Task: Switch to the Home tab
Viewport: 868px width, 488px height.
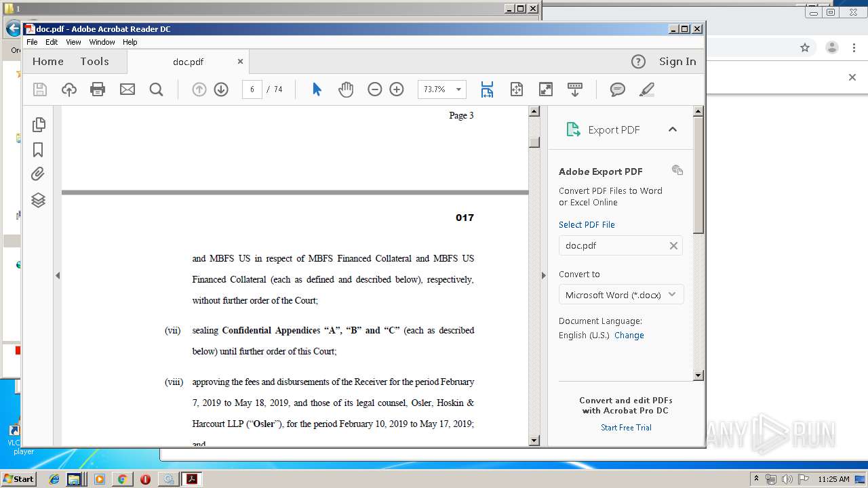Action: pos(48,62)
